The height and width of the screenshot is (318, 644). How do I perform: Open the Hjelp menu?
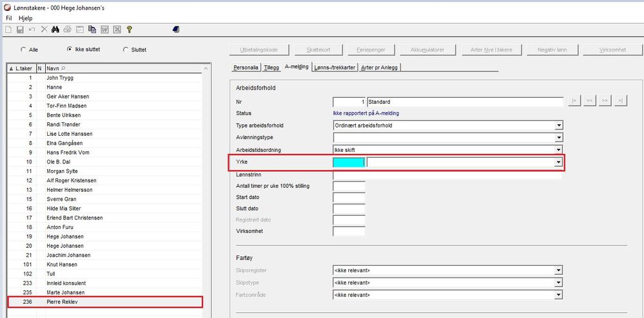(x=26, y=18)
